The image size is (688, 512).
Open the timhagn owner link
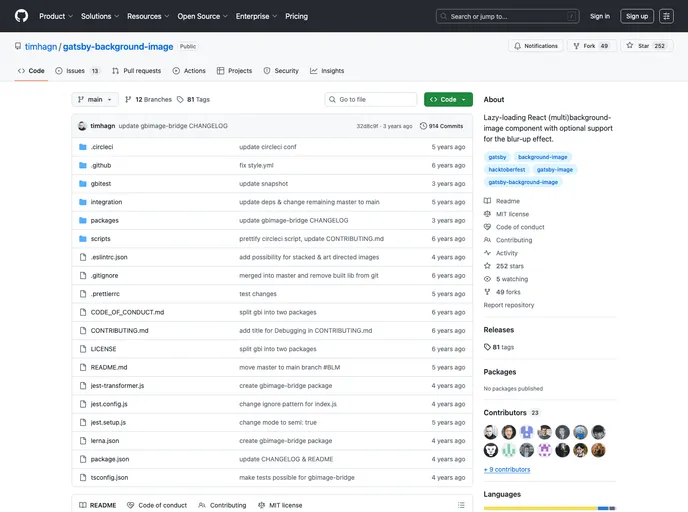[x=41, y=47]
